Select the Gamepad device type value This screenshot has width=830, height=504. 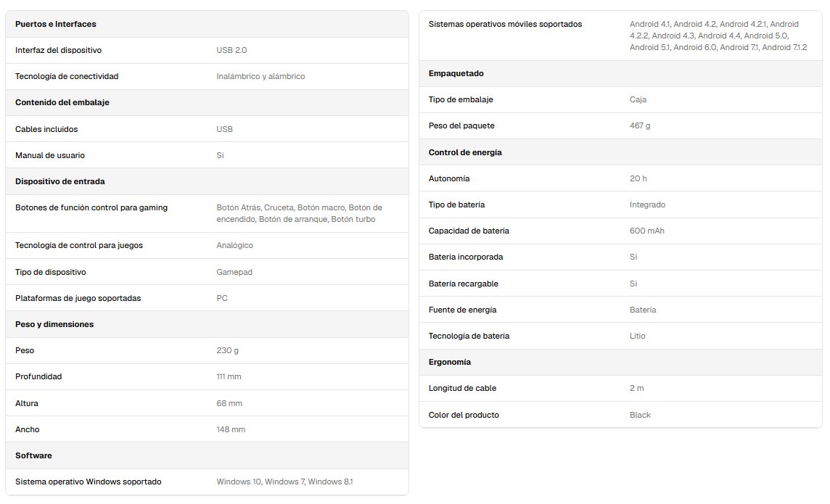(x=234, y=273)
